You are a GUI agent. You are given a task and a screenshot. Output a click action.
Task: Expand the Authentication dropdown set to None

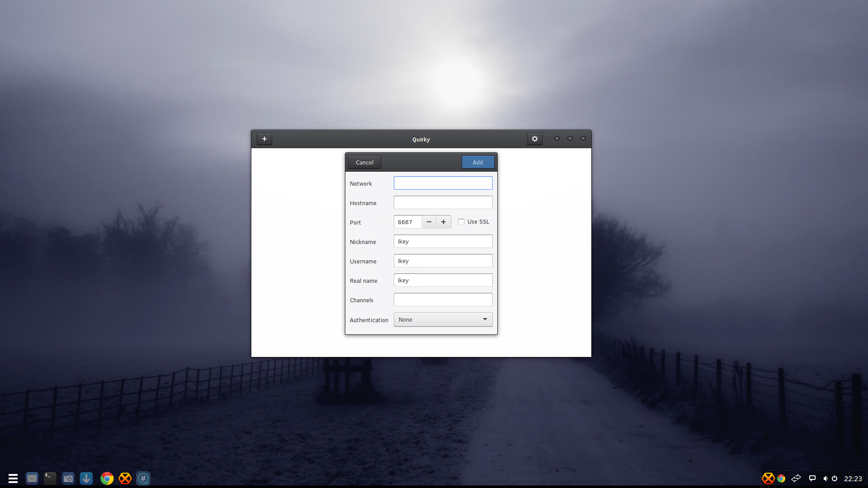443,319
